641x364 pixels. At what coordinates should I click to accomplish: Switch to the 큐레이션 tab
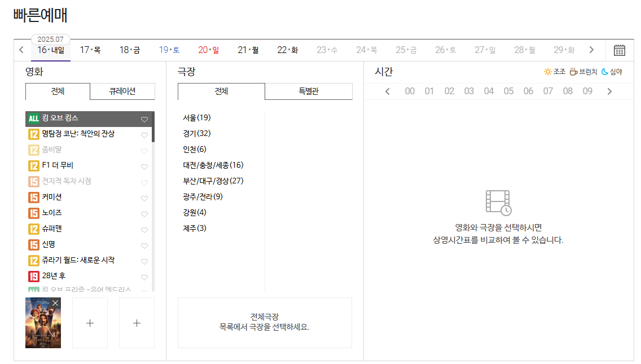(122, 91)
